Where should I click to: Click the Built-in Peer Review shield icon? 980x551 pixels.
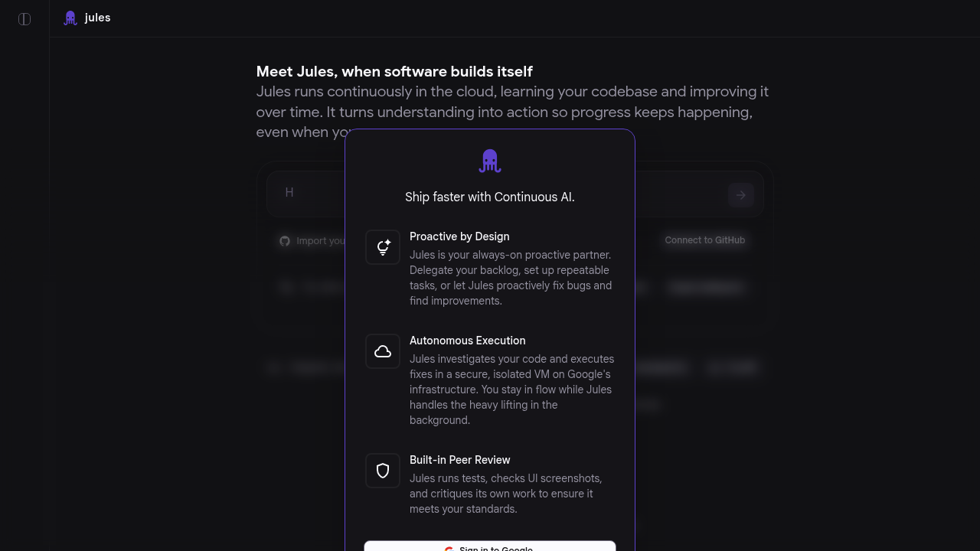383,471
